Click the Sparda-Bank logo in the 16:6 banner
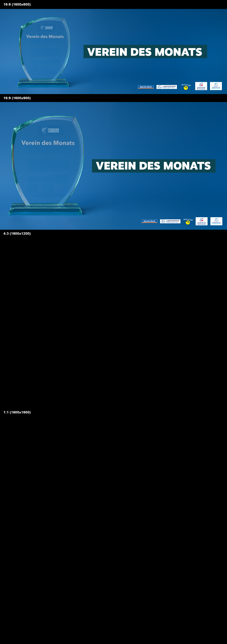227x644 pixels. tap(146, 87)
